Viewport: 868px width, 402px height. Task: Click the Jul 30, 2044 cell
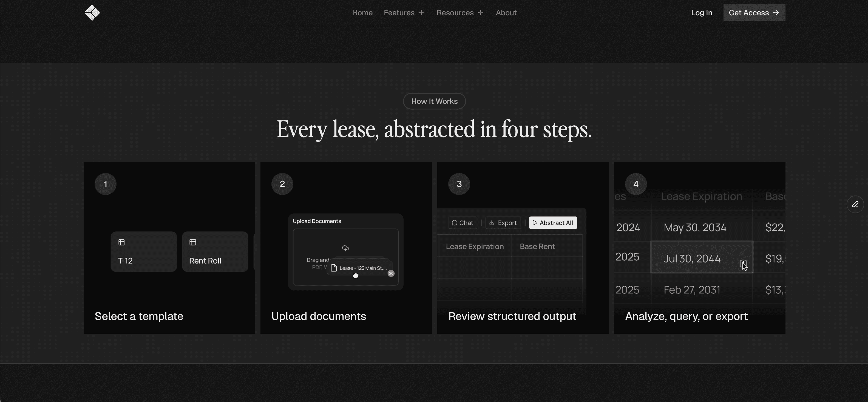tap(702, 257)
